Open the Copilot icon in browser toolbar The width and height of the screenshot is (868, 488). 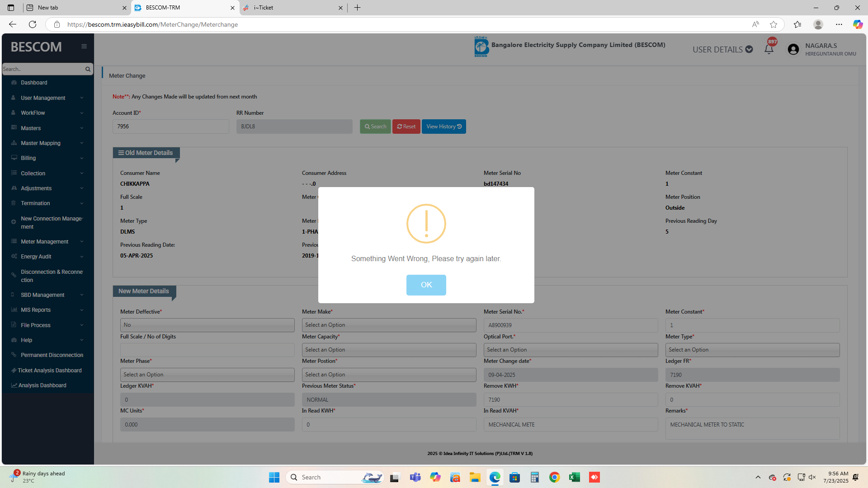(x=858, y=24)
